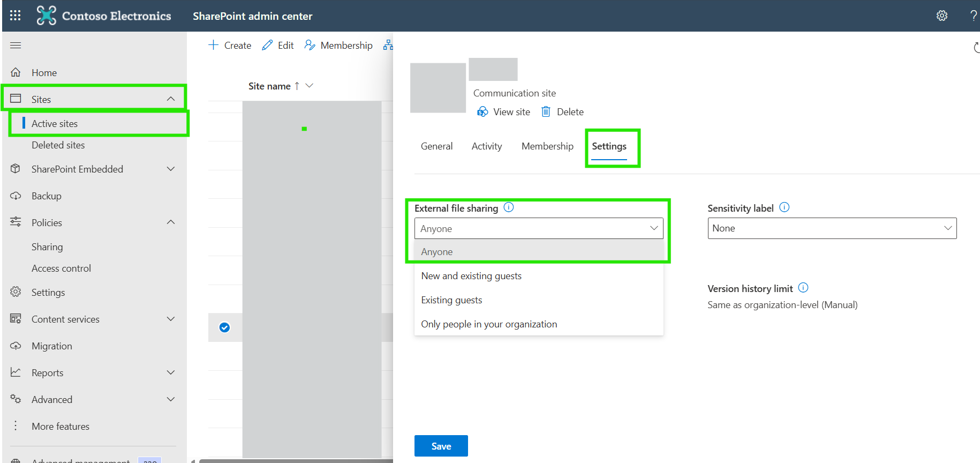Viewport: 980px width, 463px height.
Task: Click the horizontal scrollbar below site list
Action: (296, 460)
